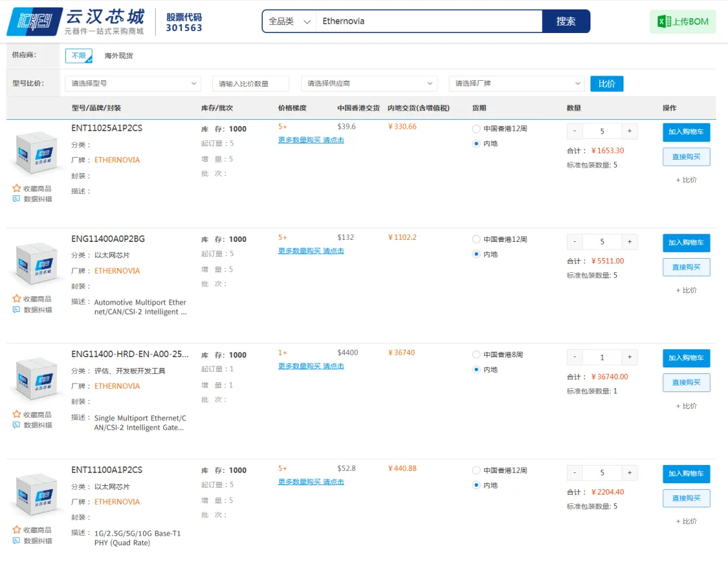
Task: Click star favorite icon for ENT11025A1P2CS
Action: pyautogui.click(x=17, y=189)
